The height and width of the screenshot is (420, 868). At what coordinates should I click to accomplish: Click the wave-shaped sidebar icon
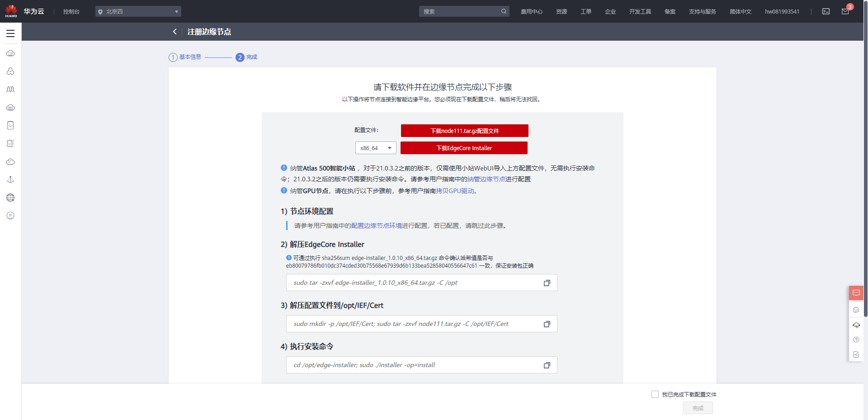tap(10, 90)
